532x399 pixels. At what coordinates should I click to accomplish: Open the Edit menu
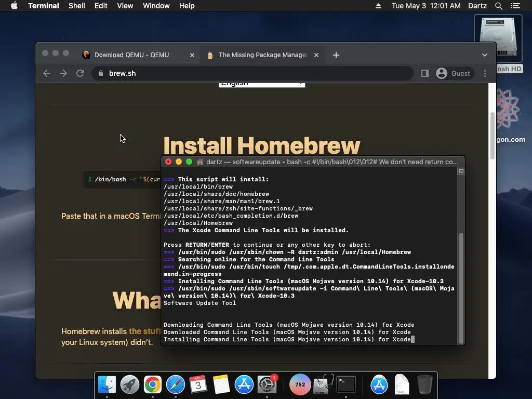101,6
